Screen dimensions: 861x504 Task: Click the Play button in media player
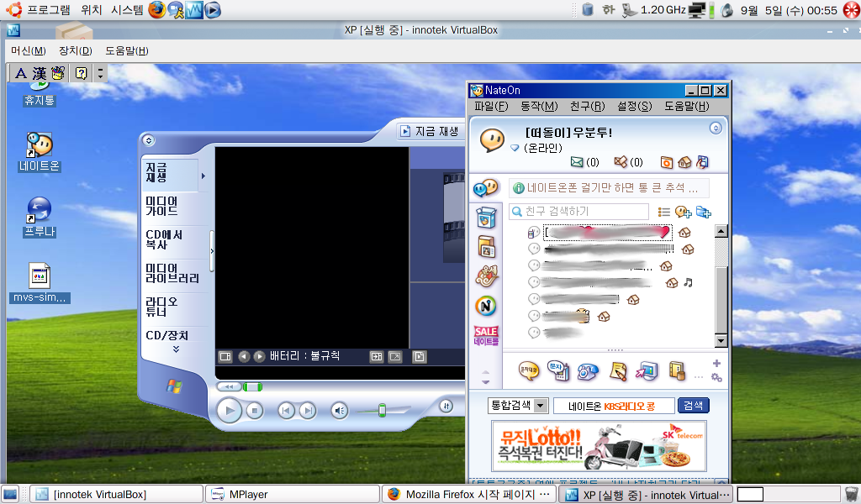229,410
